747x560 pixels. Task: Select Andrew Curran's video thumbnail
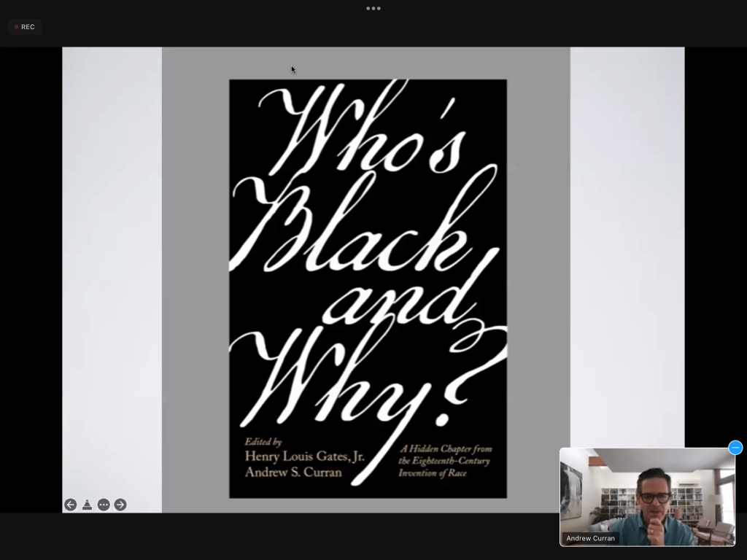(x=647, y=496)
